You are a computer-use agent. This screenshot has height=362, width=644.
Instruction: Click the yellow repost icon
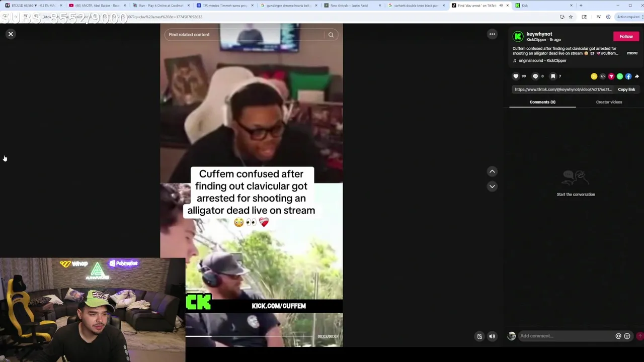click(x=594, y=76)
